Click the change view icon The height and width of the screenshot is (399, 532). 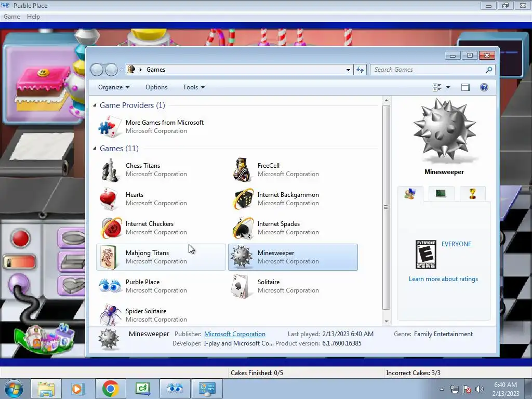pyautogui.click(x=437, y=87)
